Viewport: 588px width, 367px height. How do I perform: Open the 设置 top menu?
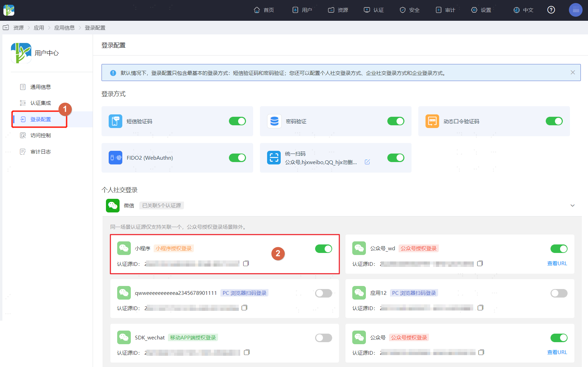click(481, 10)
